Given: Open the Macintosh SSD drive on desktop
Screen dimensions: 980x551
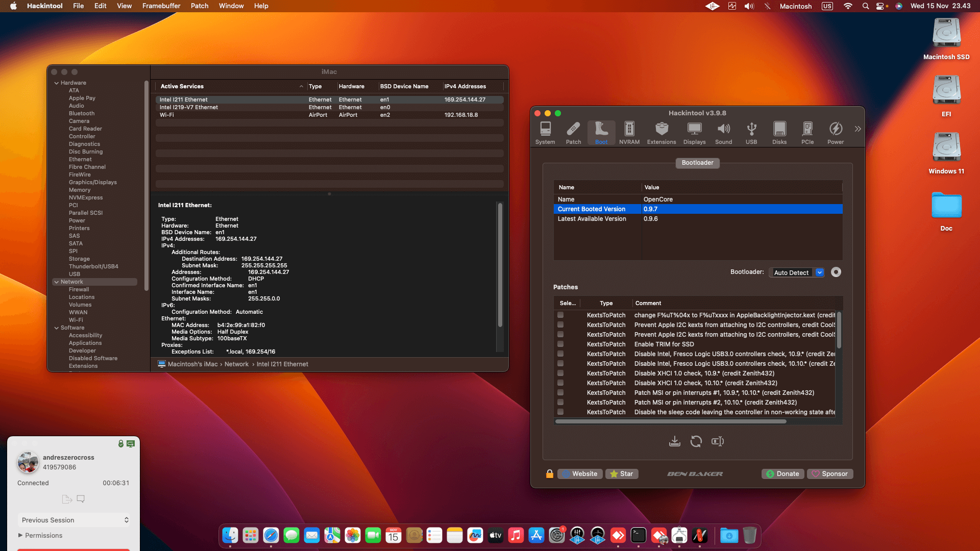Looking at the screenshot, I should point(946,39).
